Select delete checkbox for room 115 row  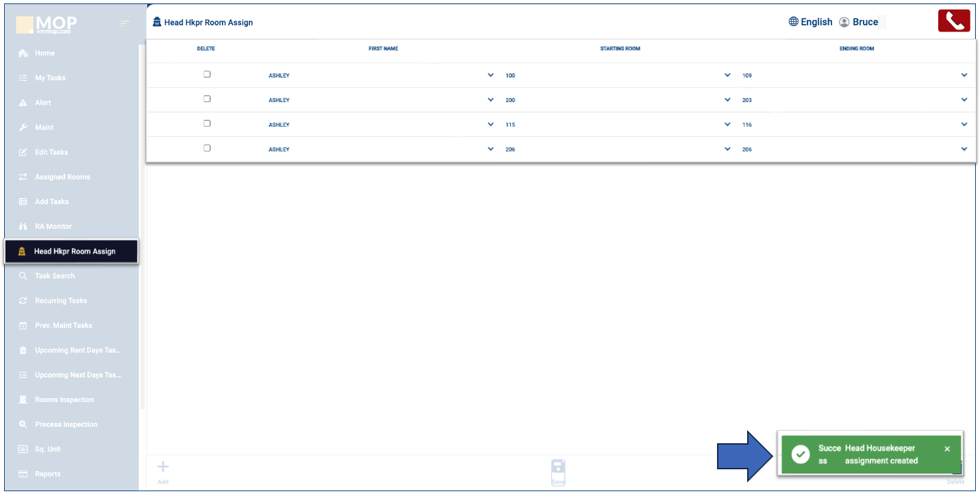point(207,124)
